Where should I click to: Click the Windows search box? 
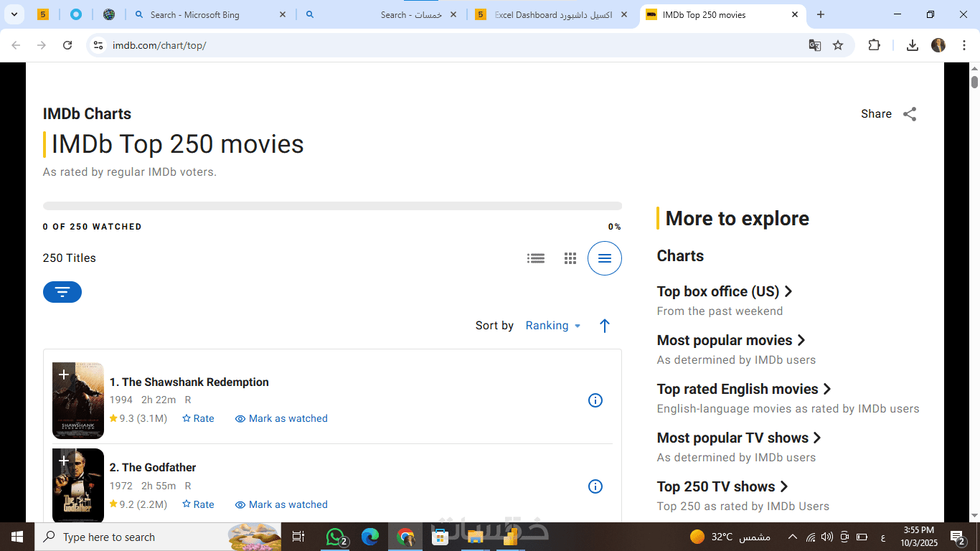[x=158, y=537]
